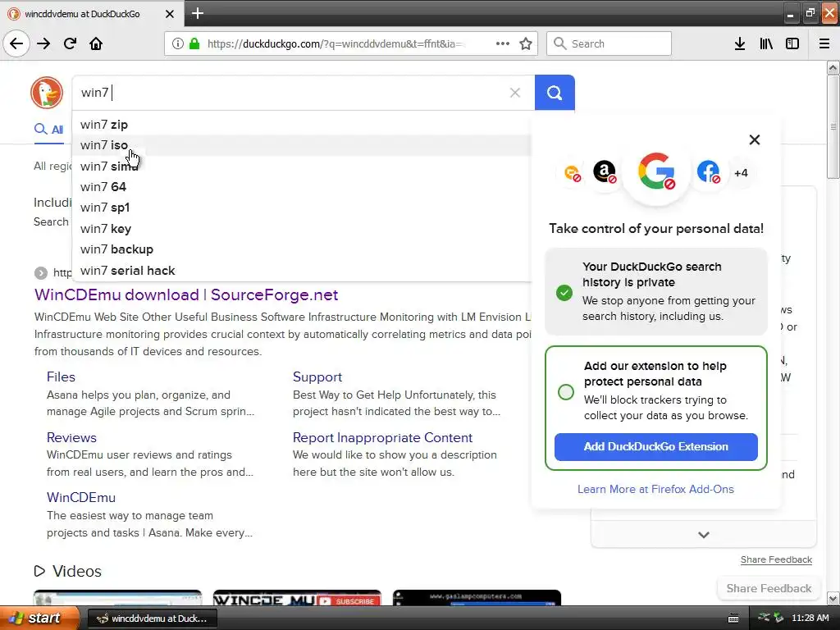Click the keyboard icon in system tray
The width and height of the screenshot is (840, 630).
(x=733, y=619)
